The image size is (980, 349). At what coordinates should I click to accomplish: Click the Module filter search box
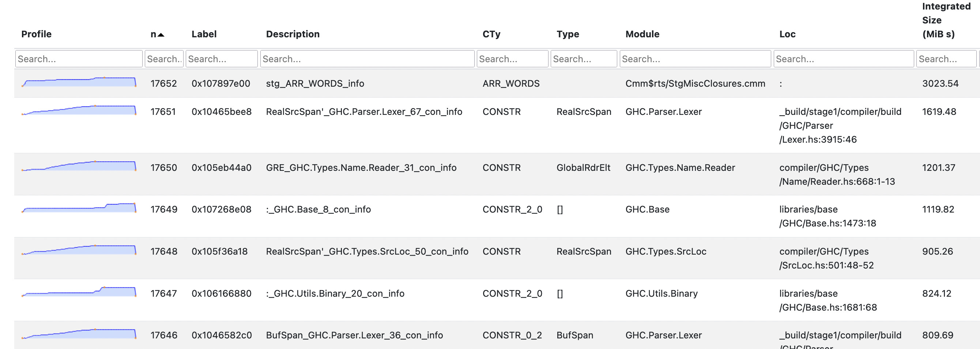pyautogui.click(x=695, y=59)
